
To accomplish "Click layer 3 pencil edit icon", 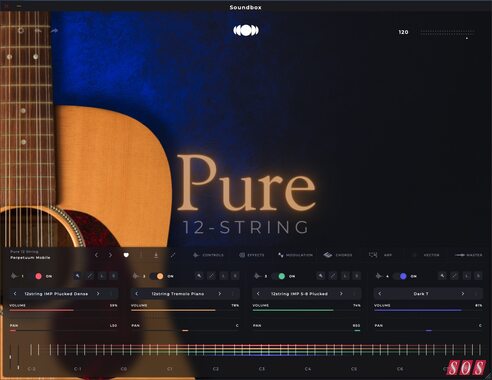I will (333, 276).
